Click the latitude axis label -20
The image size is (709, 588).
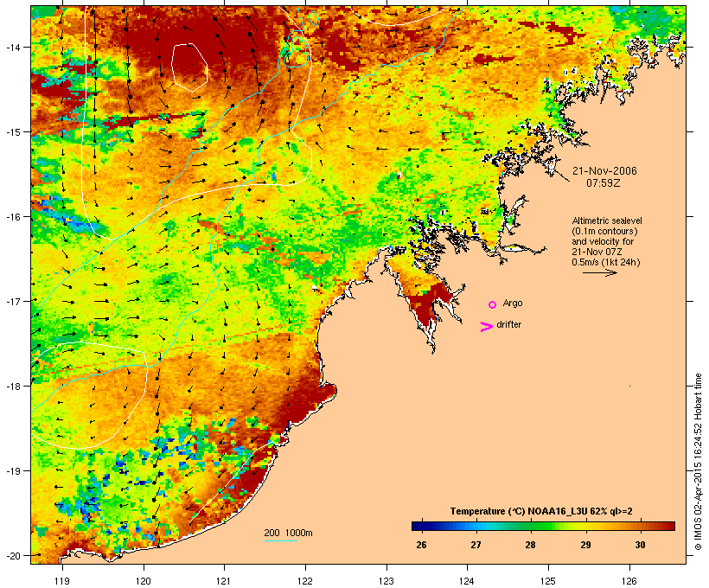(12, 556)
